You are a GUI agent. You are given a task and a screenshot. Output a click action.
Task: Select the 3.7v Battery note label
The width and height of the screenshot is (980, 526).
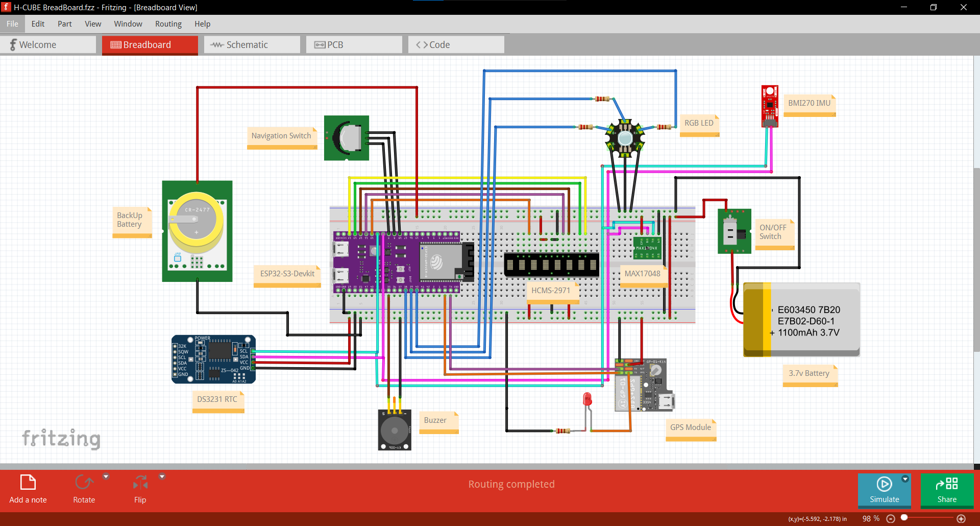811,376
